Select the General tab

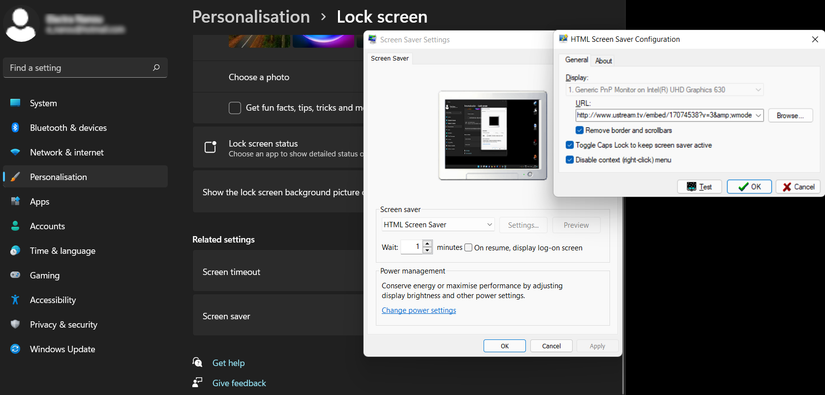point(576,60)
